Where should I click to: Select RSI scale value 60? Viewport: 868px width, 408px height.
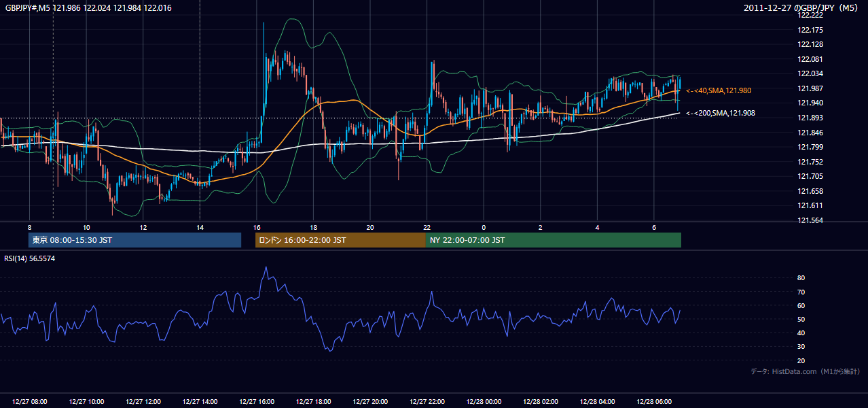click(801, 305)
